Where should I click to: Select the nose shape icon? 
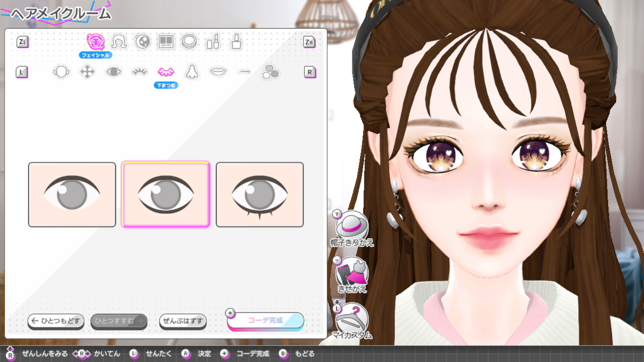192,72
